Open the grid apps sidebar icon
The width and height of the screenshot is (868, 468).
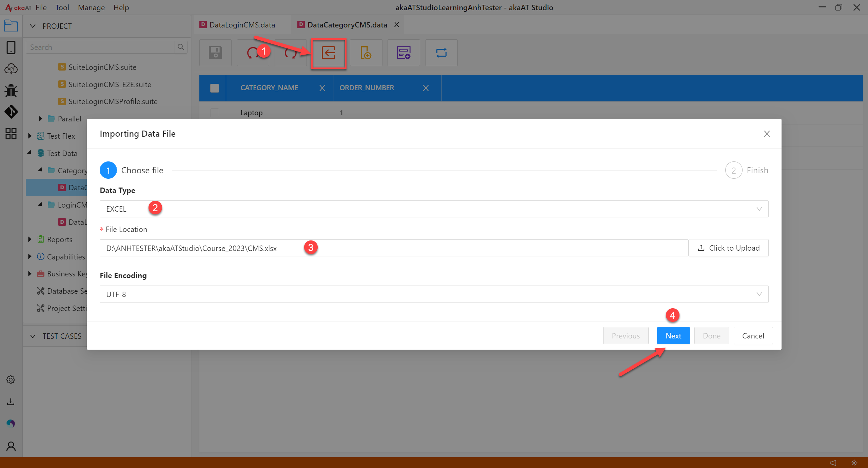(11, 134)
